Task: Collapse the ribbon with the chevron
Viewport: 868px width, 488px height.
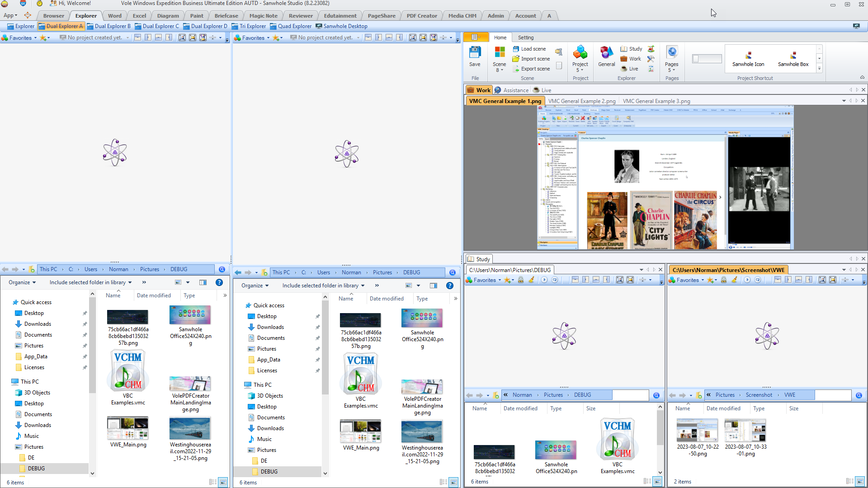Action: [862, 78]
